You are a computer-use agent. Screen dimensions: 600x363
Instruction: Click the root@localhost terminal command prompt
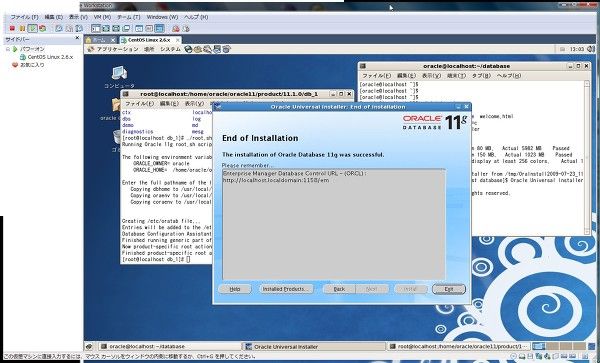coord(155,259)
